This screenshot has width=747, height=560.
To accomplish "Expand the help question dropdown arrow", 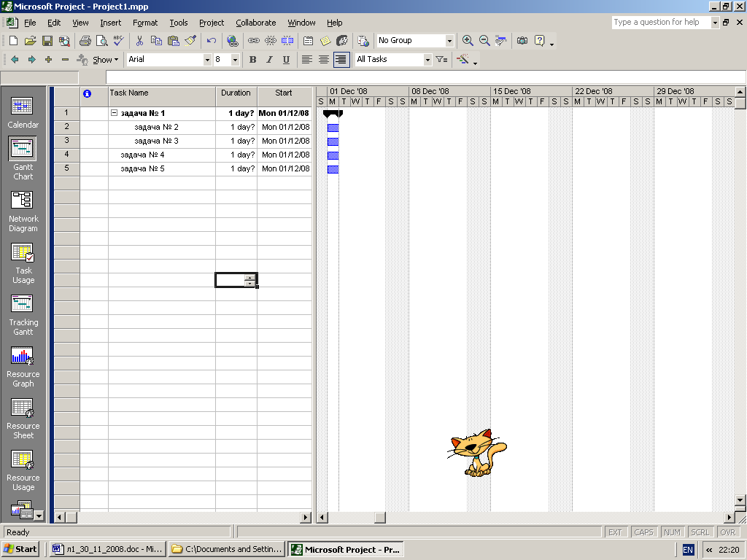I will click(x=715, y=23).
